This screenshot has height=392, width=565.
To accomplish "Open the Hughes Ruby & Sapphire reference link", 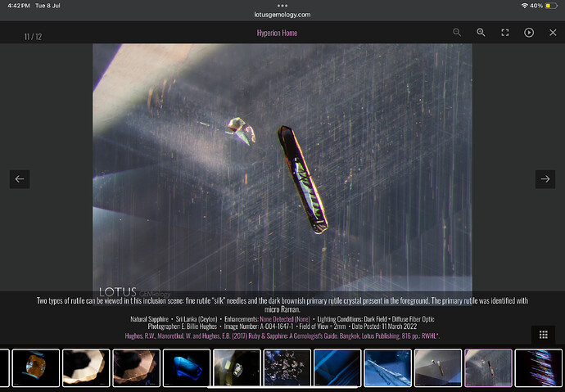I will (x=282, y=336).
